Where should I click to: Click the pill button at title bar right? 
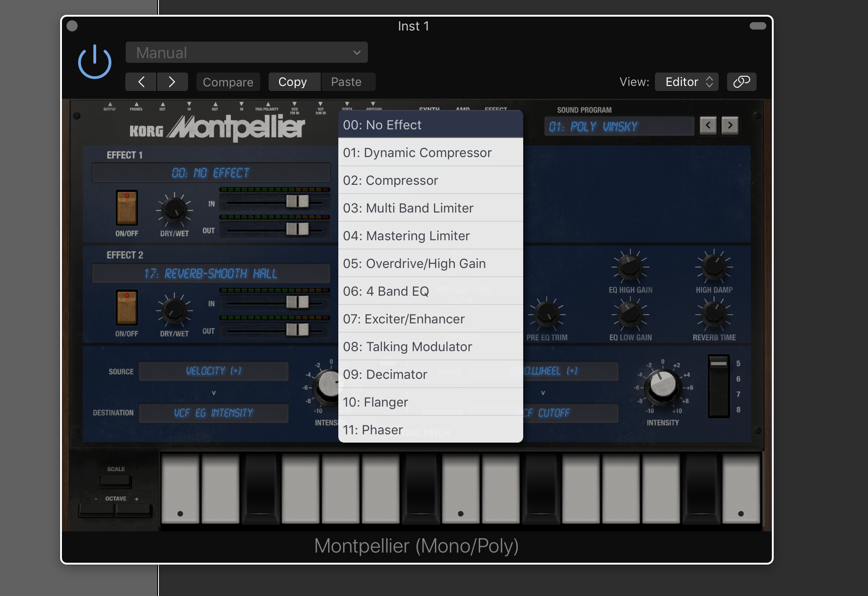click(x=758, y=26)
